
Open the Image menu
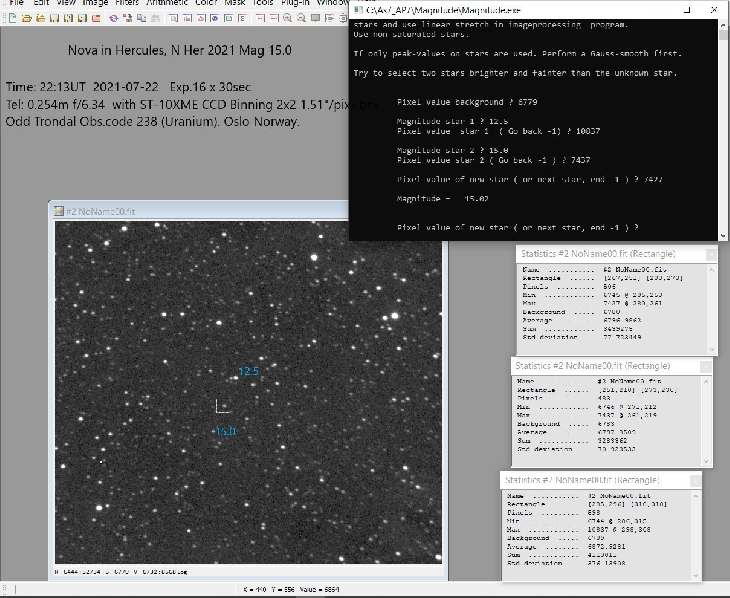click(95, 3)
